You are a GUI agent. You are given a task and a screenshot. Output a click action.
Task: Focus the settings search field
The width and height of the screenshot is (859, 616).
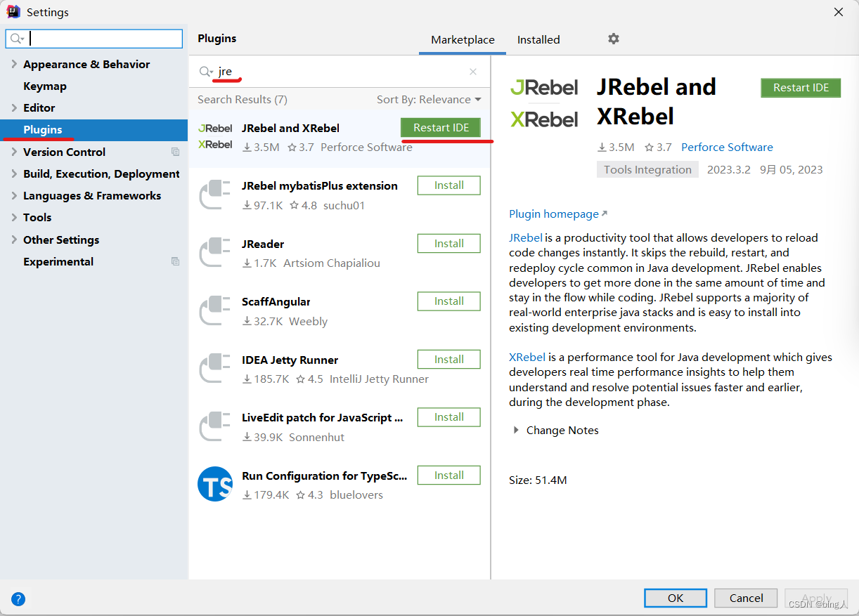(x=94, y=39)
